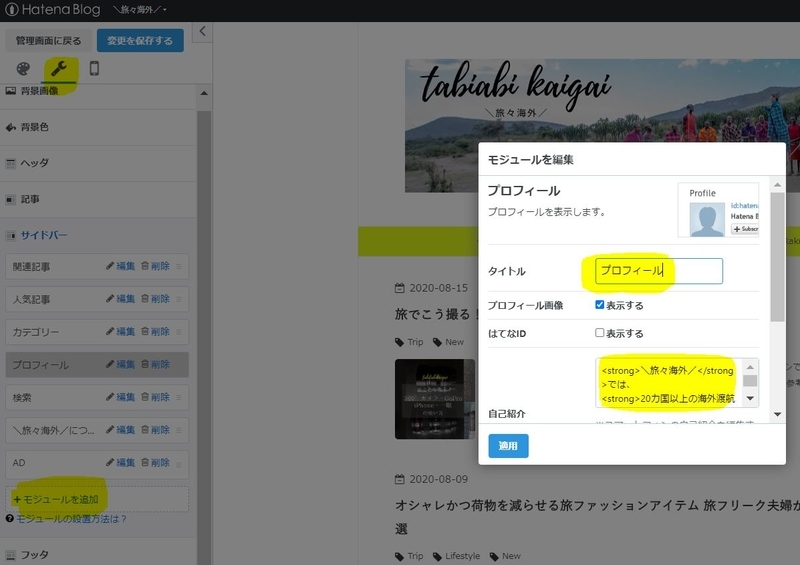Delete the カテゴリー module
Screen dimensions: 800x565
(x=155, y=331)
